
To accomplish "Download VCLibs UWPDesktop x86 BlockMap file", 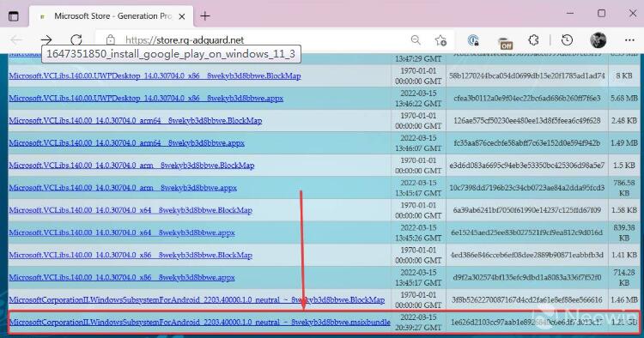I will (x=155, y=75).
